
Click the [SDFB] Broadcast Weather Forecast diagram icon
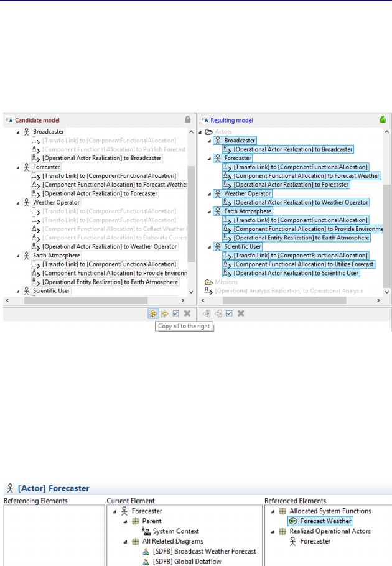(x=146, y=551)
